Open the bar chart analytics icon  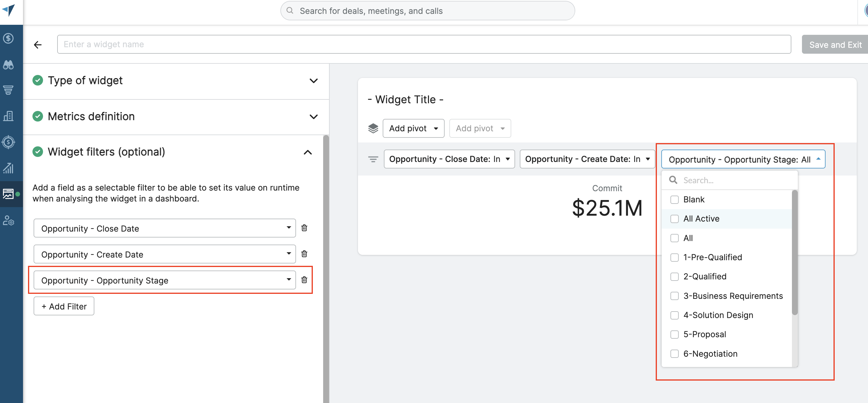[x=9, y=168]
